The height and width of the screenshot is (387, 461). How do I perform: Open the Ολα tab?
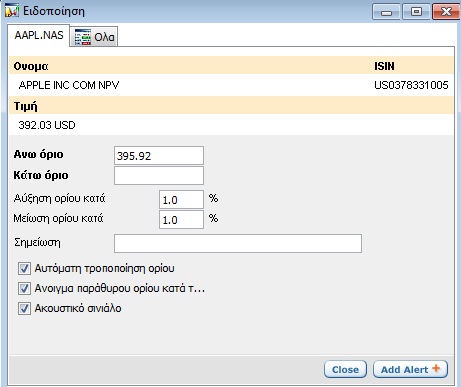click(94, 37)
